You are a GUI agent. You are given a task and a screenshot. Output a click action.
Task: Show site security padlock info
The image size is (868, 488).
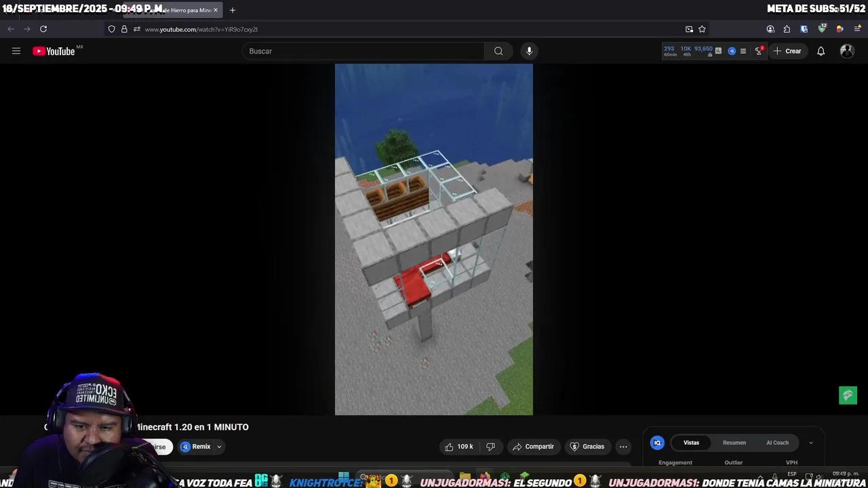coord(124,29)
